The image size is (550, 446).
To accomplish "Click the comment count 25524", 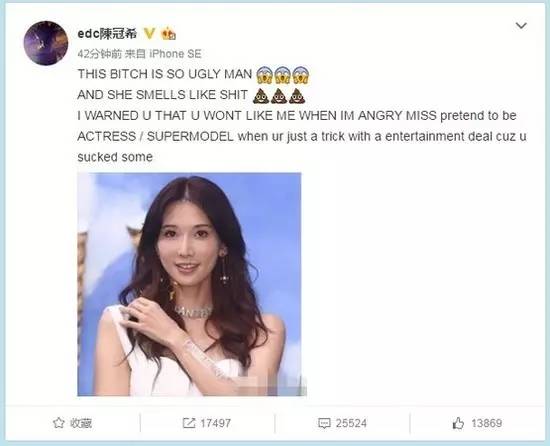I will tap(351, 423).
